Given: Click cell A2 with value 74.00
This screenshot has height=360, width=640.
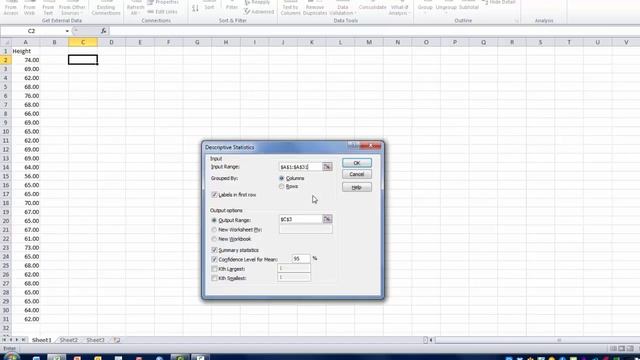Looking at the screenshot, I should click(x=26, y=60).
